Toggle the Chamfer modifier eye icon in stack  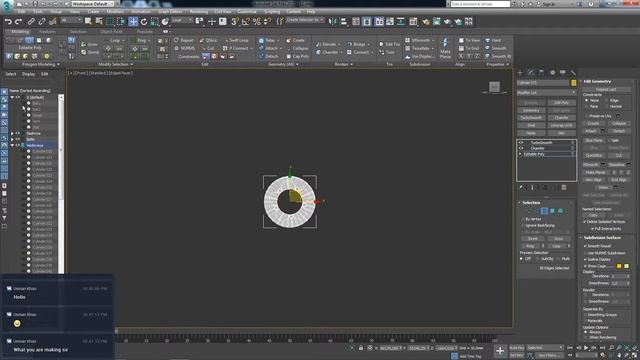521,148
